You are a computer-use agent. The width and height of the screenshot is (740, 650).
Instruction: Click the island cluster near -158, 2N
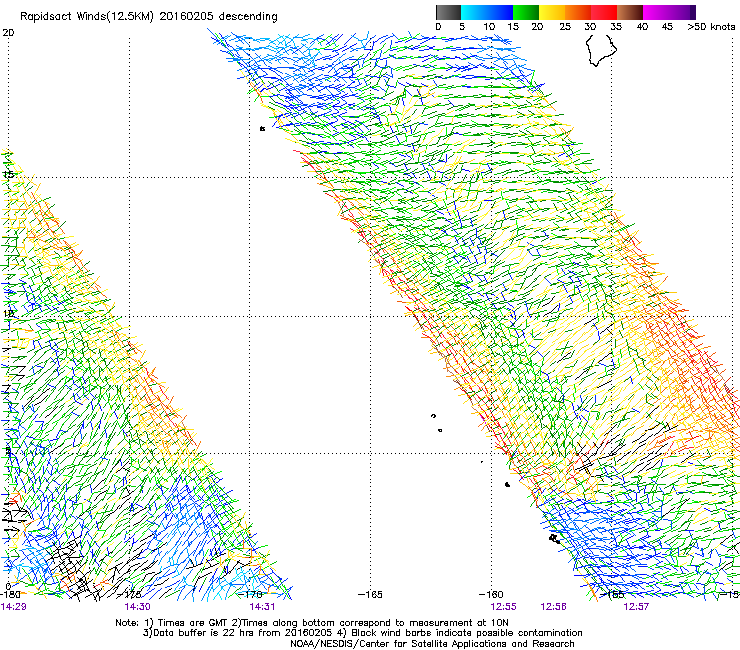[x=555, y=538]
